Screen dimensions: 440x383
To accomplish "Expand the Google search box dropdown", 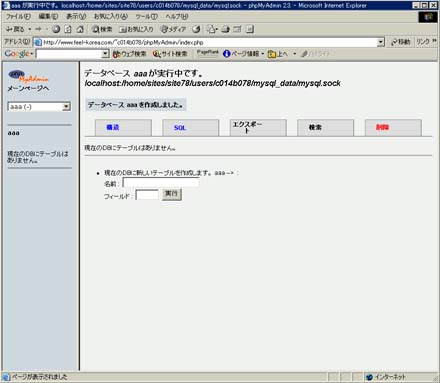I will tap(105, 54).
